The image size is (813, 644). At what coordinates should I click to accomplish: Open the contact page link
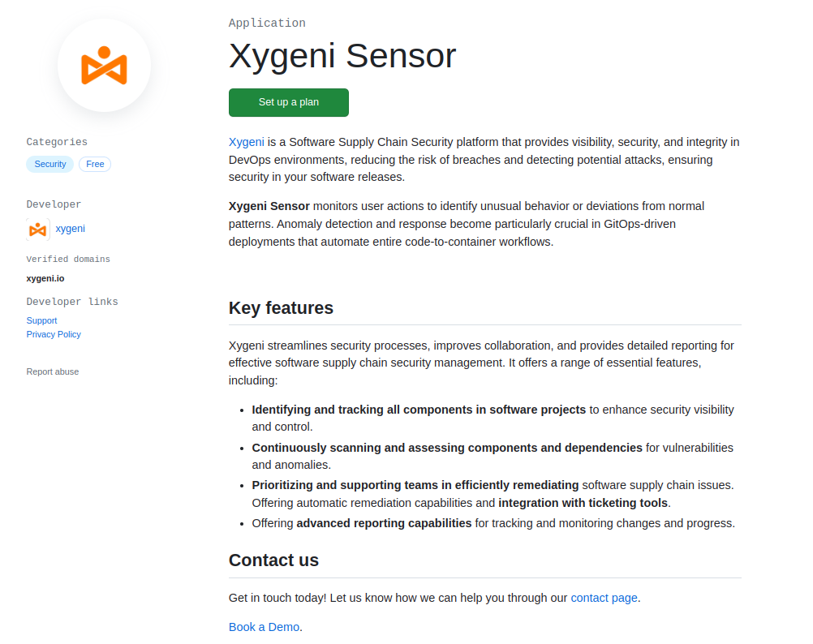click(604, 598)
